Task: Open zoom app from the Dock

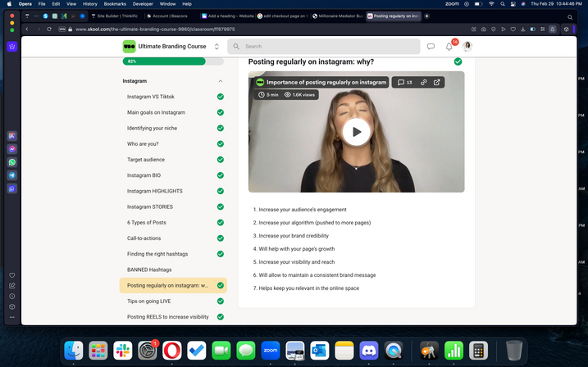Action: (x=271, y=351)
